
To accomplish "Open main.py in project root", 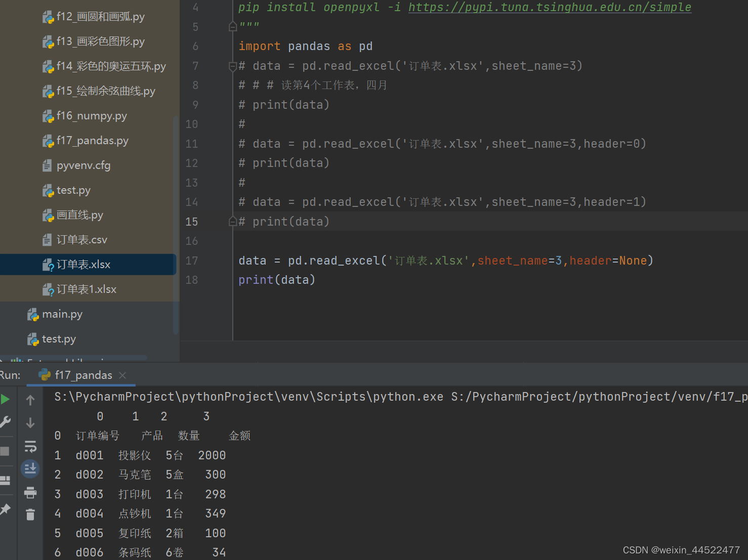I will (62, 314).
